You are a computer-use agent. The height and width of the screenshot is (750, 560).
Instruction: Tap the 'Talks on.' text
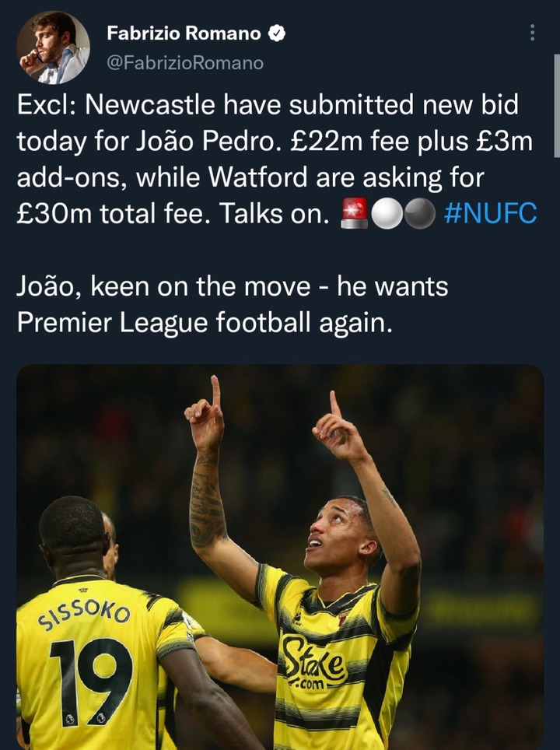pyautogui.click(x=275, y=214)
